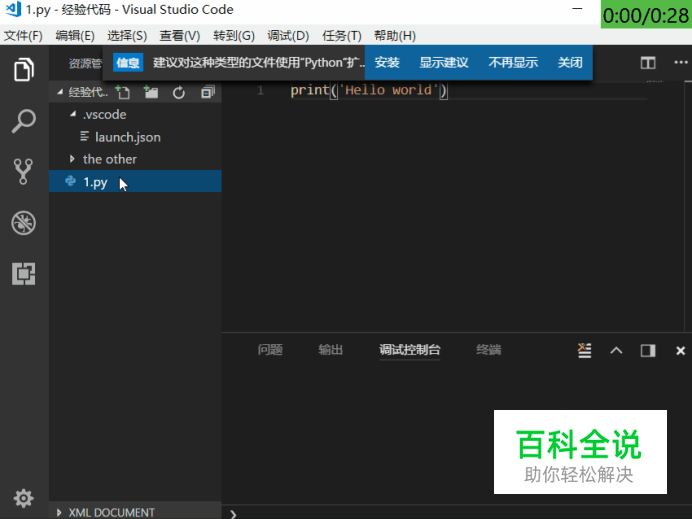Open the Manage gear menu
Screen dimensions: 692x519
point(23,498)
